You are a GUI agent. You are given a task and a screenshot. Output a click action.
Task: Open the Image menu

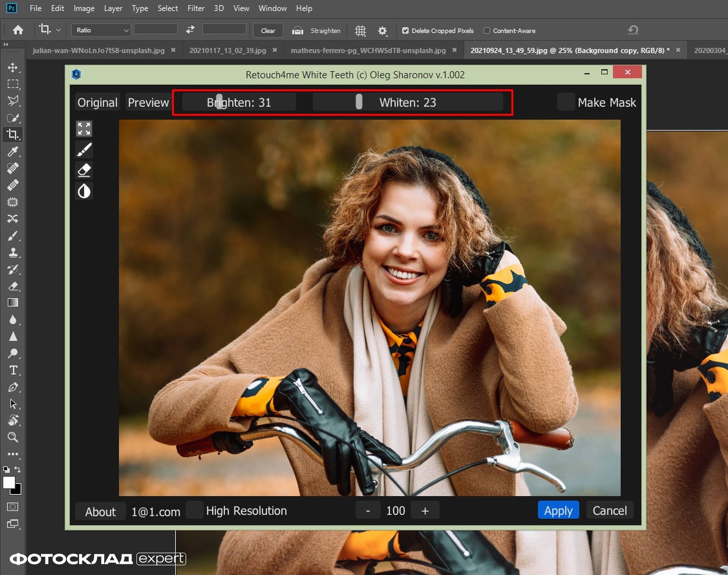click(84, 8)
